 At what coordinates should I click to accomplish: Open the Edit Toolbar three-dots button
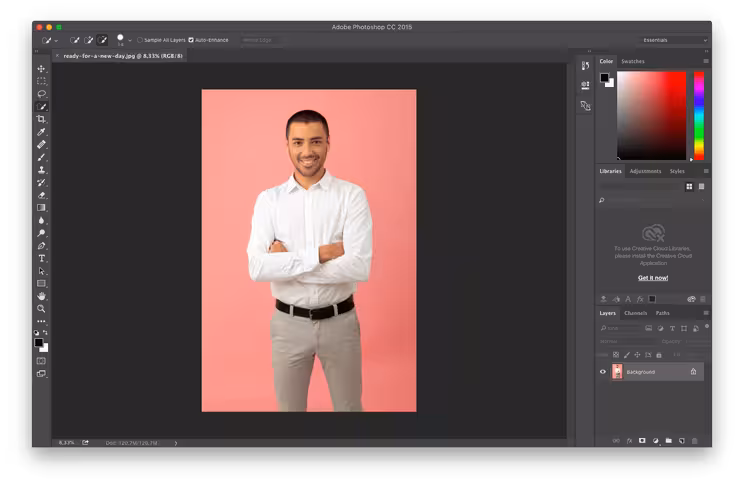click(41, 321)
